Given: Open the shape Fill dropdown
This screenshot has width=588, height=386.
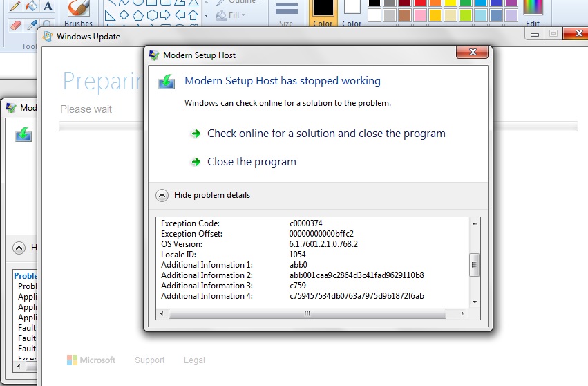Looking at the screenshot, I should pos(231,15).
